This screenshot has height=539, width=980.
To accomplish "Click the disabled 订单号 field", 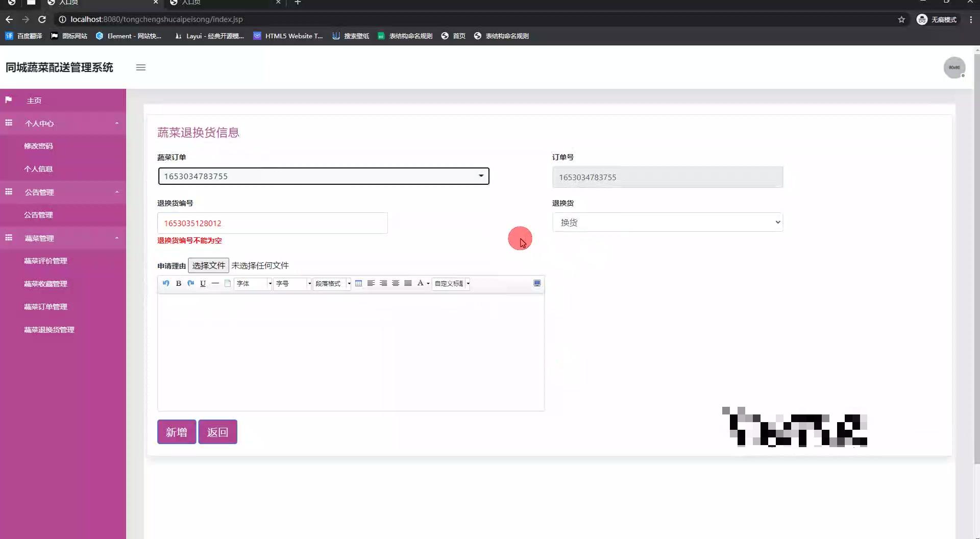I will (668, 177).
